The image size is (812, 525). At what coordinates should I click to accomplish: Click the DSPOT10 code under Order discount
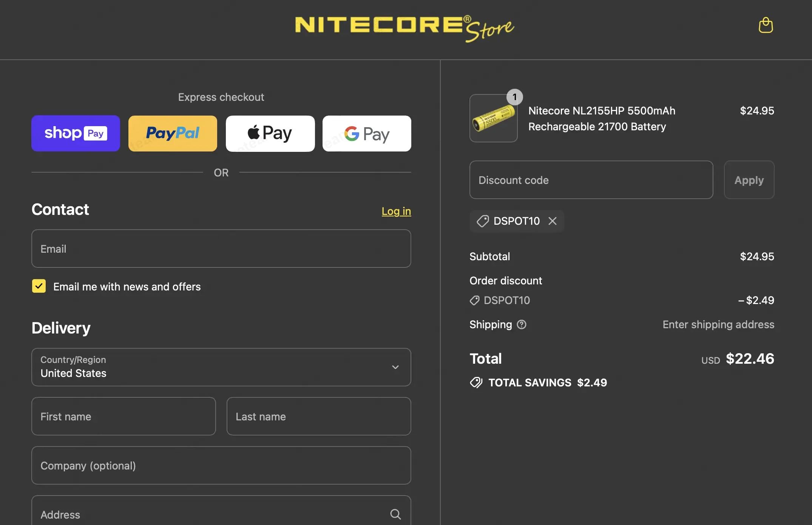pos(507,300)
